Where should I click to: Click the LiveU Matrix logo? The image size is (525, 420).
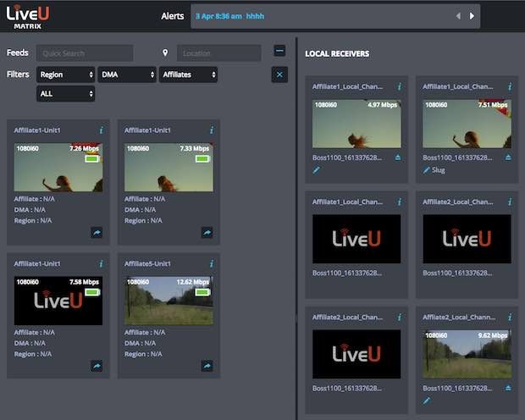pos(28,17)
